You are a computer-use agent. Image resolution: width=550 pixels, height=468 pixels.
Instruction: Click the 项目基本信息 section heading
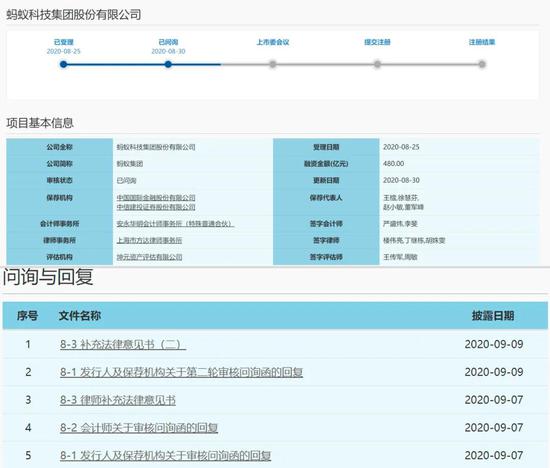pos(40,123)
